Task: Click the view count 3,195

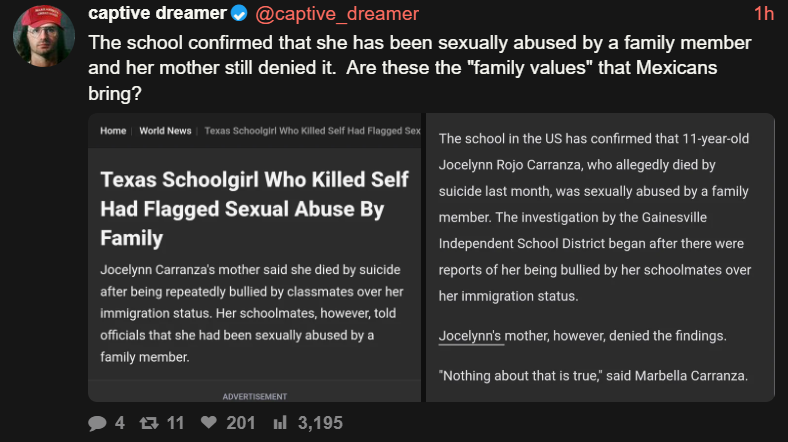Action: (x=320, y=423)
